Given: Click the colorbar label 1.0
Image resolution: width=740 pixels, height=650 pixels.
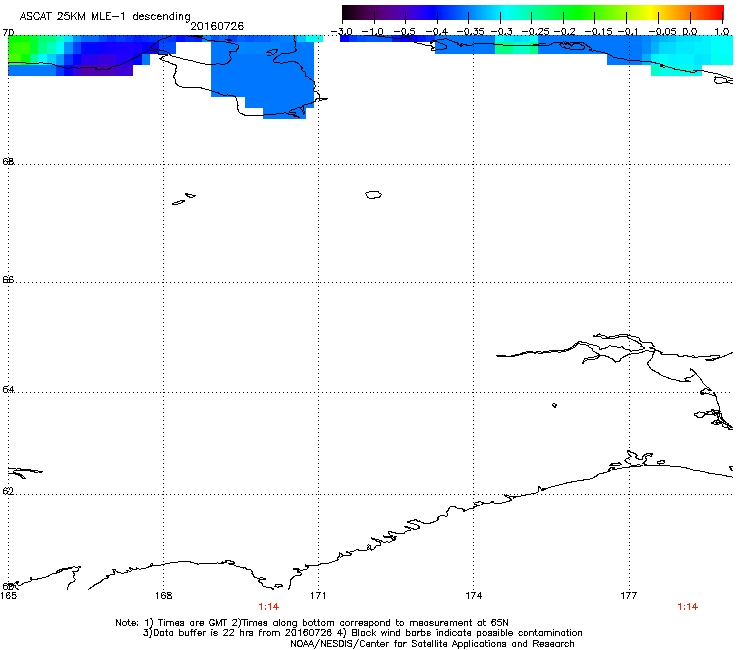Looking at the screenshot, I should (x=722, y=32).
